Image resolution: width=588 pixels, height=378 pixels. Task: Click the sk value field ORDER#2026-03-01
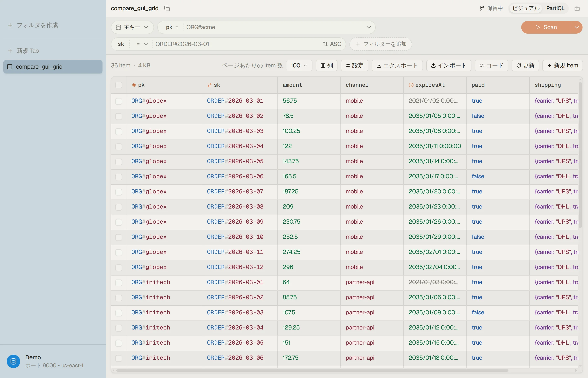tap(236, 44)
